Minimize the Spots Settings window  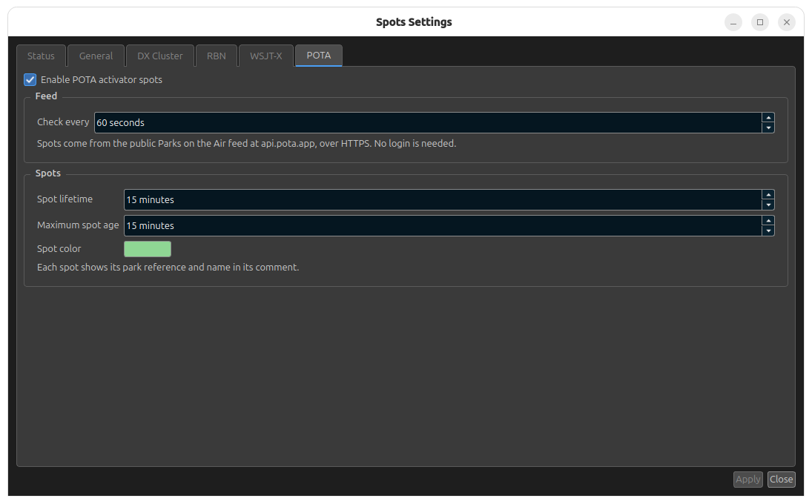coord(733,22)
